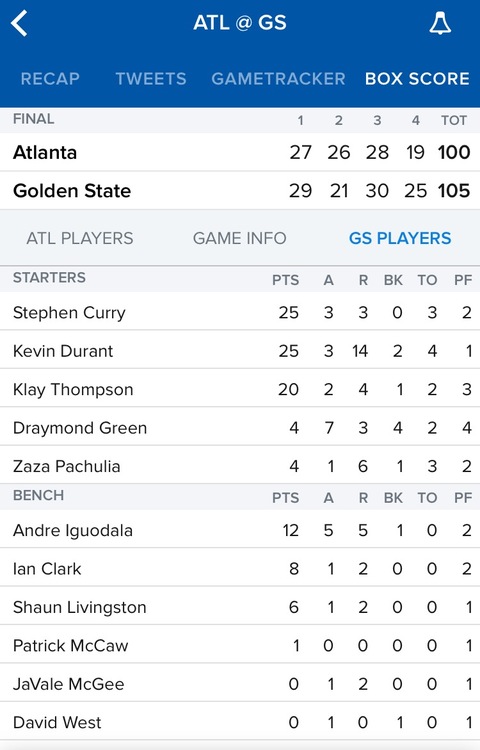
Task: Click the Atlanta team score row
Action: [240, 152]
